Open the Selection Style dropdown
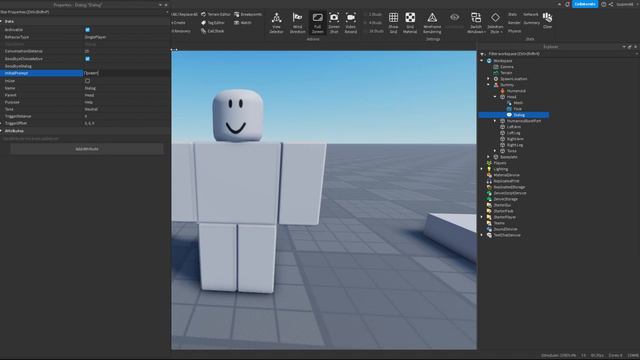Image resolution: width=640 pixels, height=360 pixels. [495, 23]
